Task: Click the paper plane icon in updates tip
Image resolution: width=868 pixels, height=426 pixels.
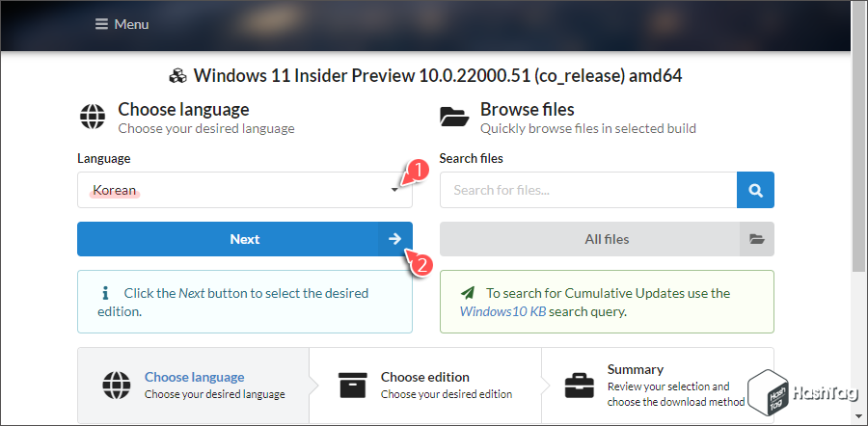Action: coord(467,293)
